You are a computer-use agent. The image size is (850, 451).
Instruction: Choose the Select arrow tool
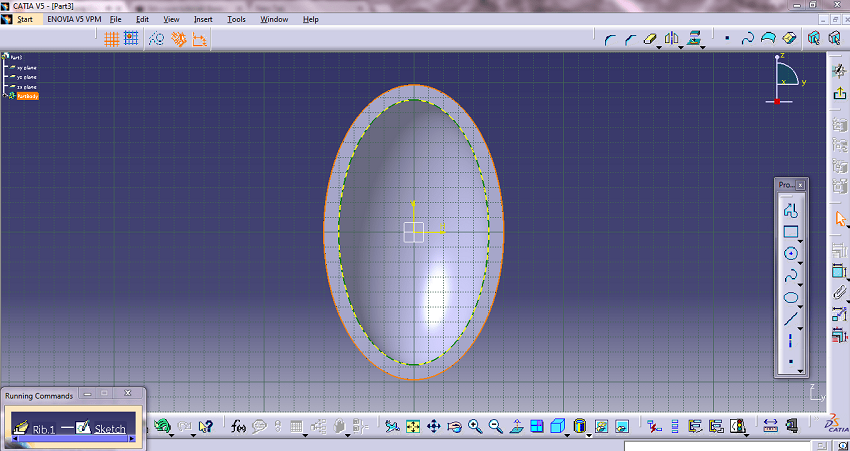tap(840, 218)
